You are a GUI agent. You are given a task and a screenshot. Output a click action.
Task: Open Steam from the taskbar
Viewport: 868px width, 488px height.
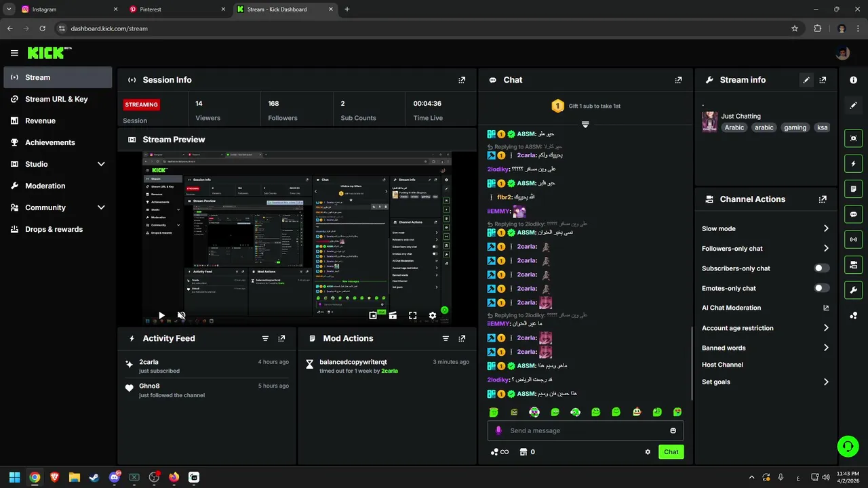94,477
